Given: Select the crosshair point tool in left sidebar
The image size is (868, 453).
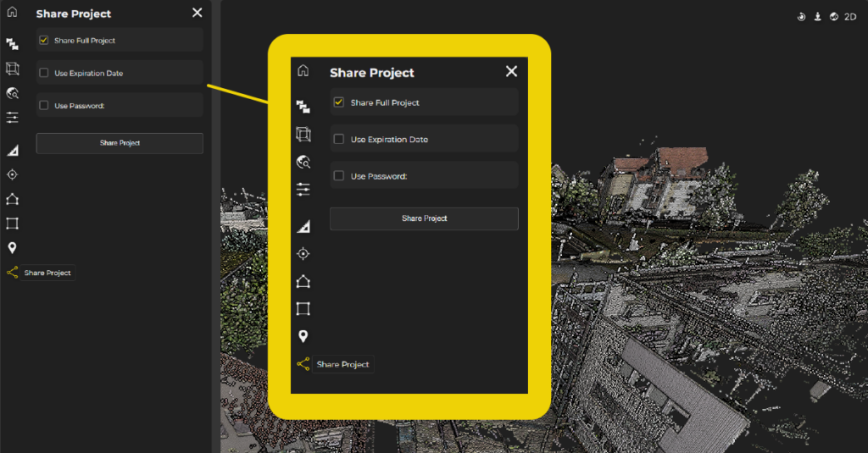Looking at the screenshot, I should click(x=12, y=174).
